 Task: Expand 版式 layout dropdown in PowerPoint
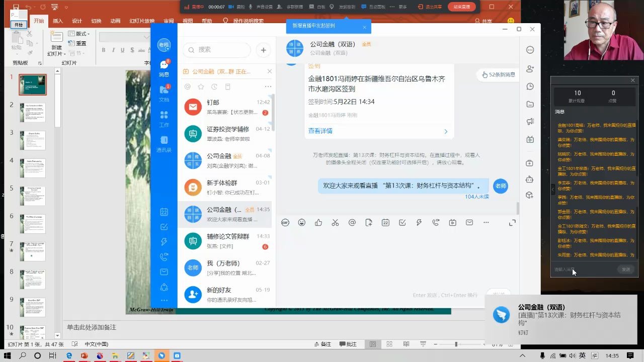(79, 34)
